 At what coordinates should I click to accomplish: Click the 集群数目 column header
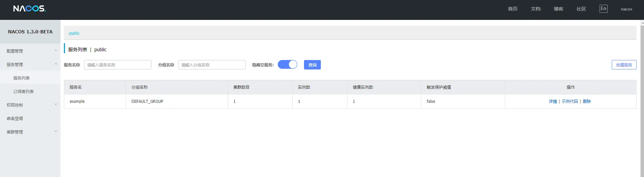(260, 87)
